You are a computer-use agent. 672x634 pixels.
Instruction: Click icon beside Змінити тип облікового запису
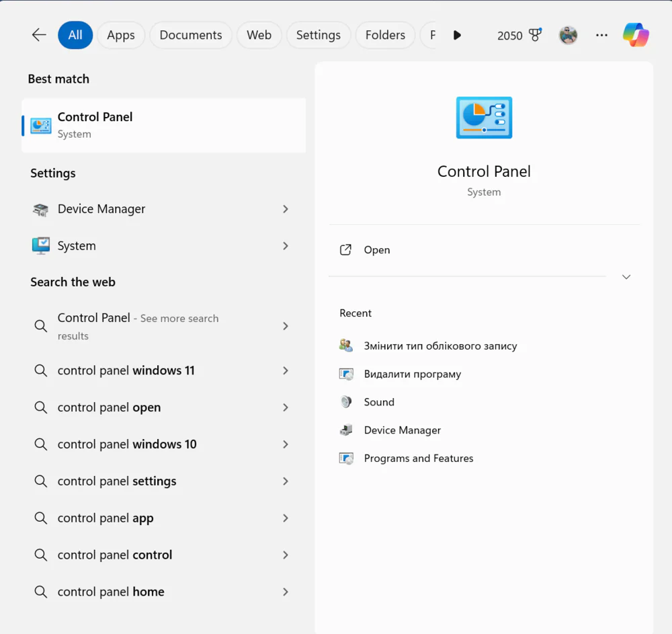(346, 346)
